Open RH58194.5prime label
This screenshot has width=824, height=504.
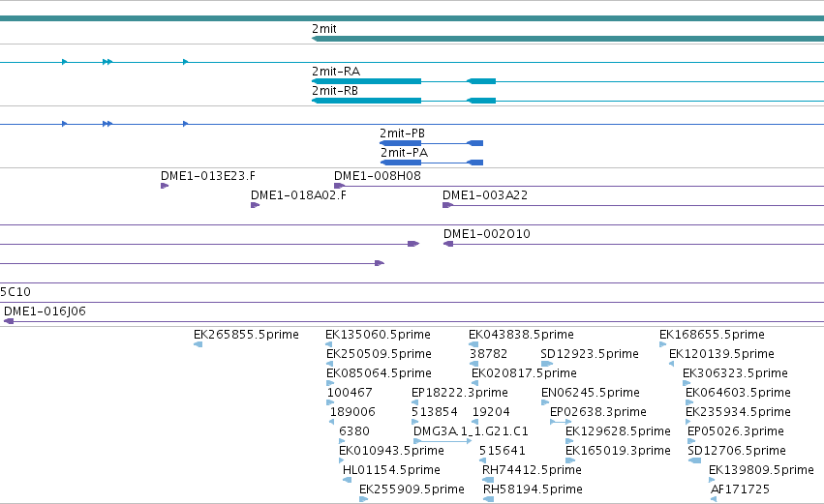[533, 489]
